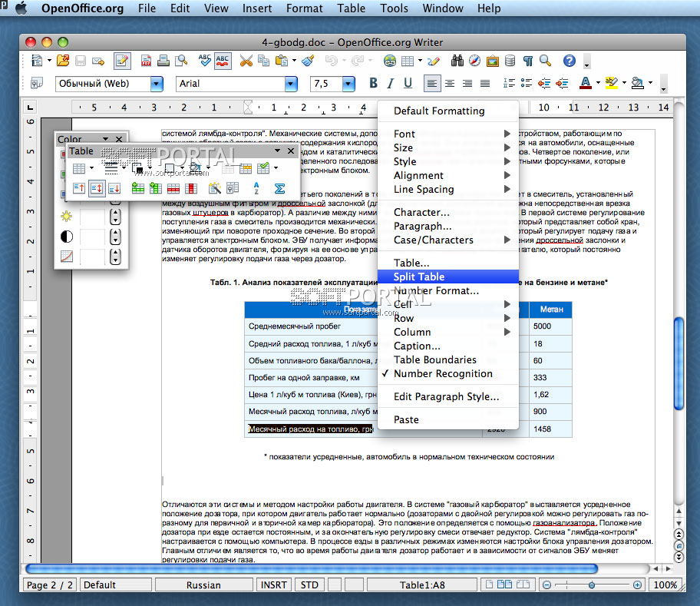Toggle AutoSpellcheck
Image resolution: width=700 pixels, height=606 pixels.
[223, 61]
